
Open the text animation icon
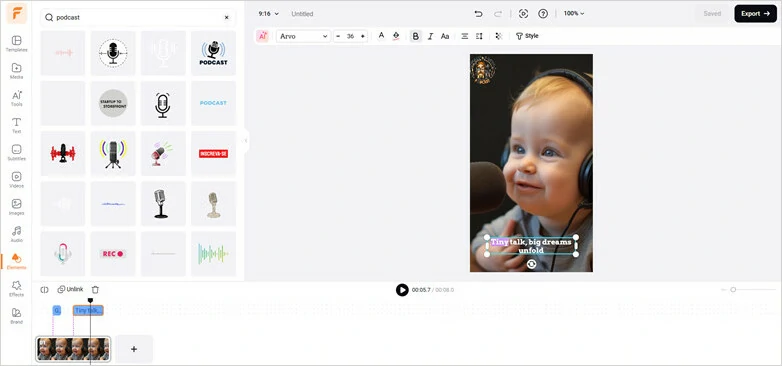click(499, 36)
